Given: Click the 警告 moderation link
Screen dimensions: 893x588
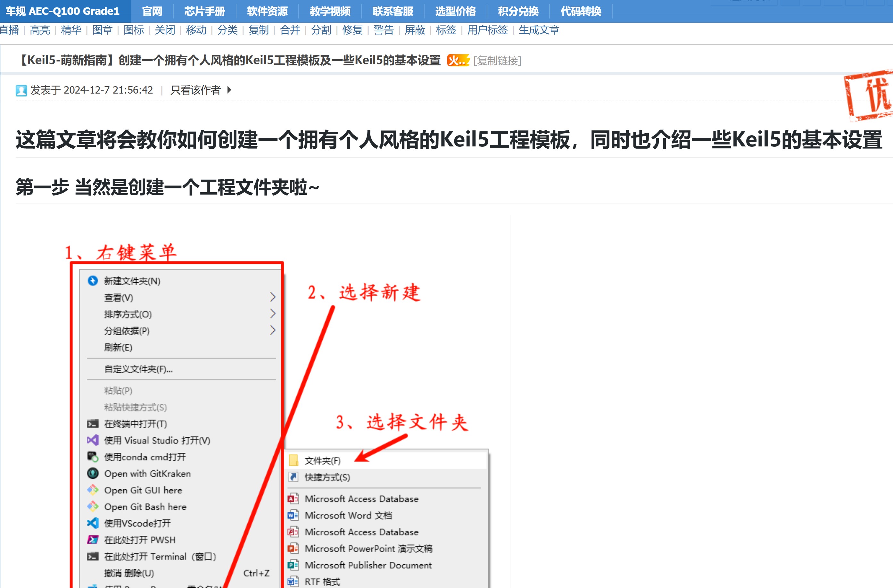Looking at the screenshot, I should coord(384,30).
